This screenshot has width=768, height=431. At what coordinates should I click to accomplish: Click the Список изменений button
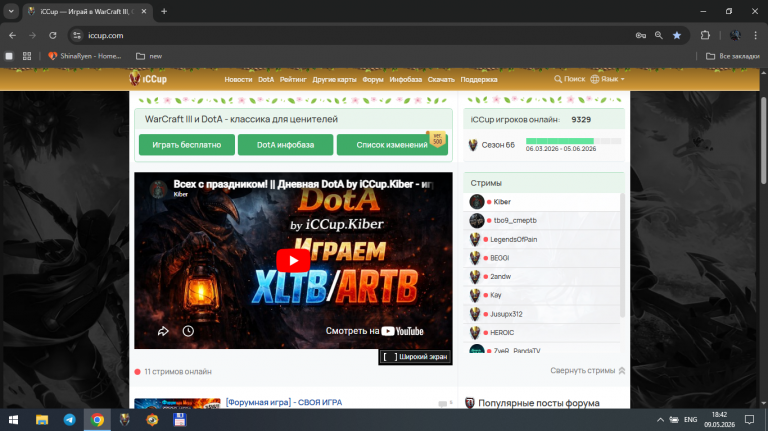pyautogui.click(x=392, y=145)
